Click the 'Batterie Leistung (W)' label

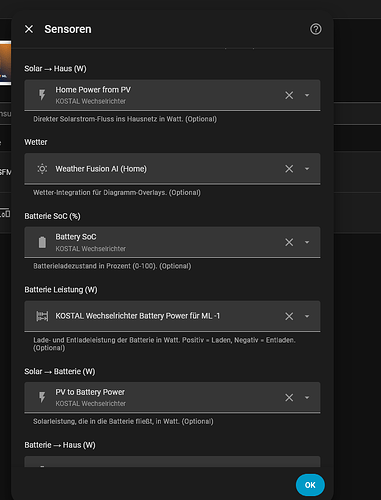[61, 290]
